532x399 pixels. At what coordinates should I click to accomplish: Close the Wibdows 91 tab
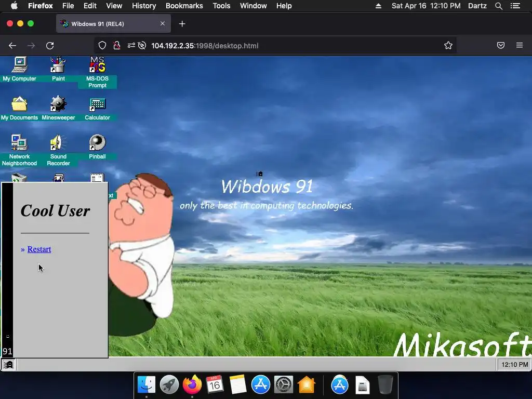point(163,23)
